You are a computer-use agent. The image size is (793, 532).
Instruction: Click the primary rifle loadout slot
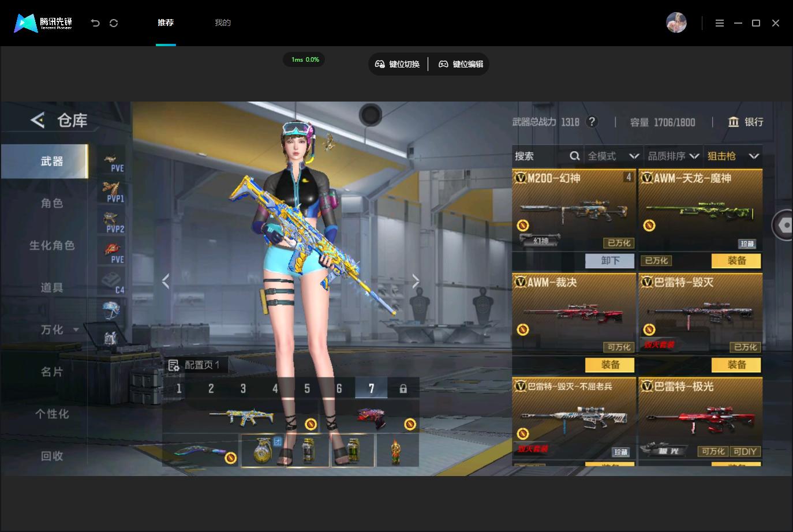click(x=240, y=417)
